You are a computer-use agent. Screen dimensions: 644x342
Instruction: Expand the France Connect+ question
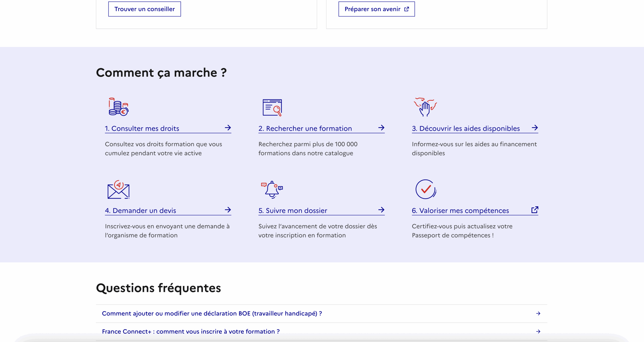(x=190, y=331)
